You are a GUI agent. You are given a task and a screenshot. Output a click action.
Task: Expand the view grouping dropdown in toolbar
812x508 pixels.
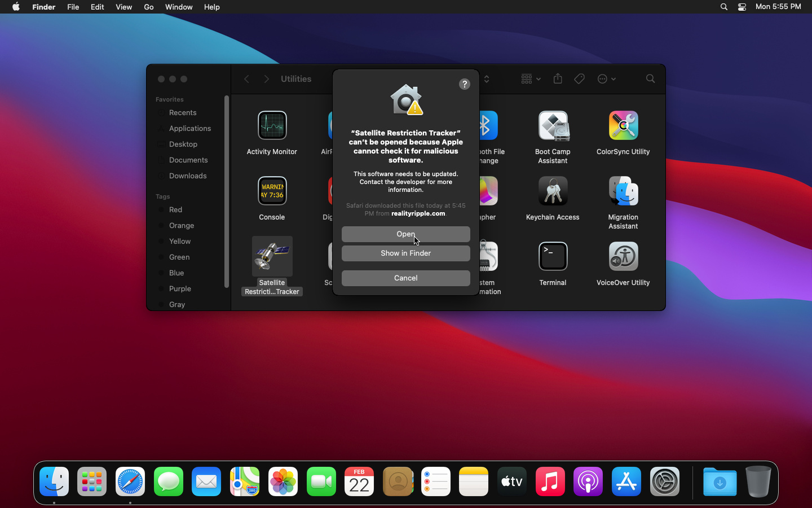point(531,79)
